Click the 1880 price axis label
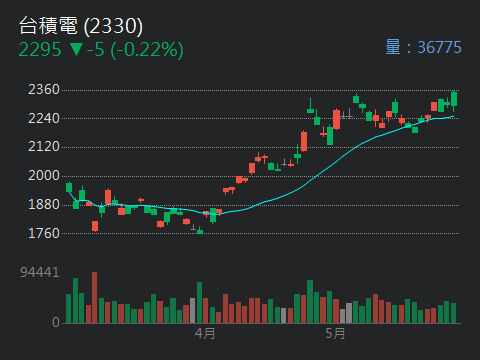 click(x=44, y=204)
